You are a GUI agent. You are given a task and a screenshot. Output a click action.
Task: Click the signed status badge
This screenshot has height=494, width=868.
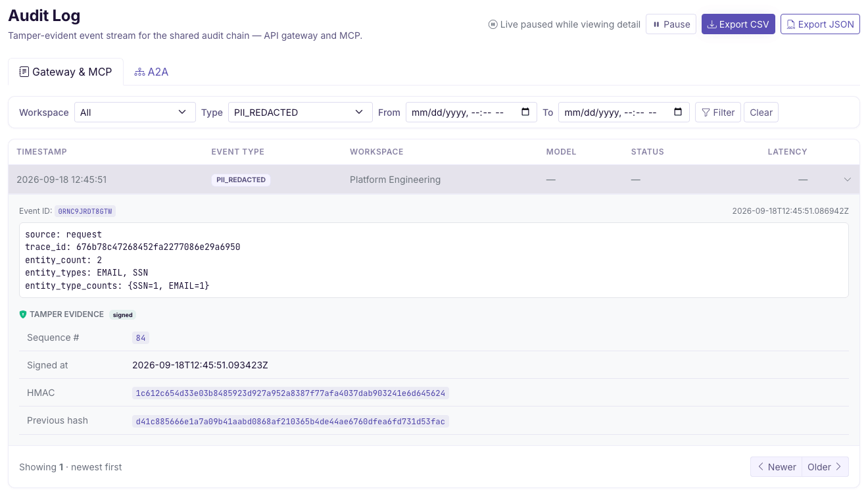122,315
